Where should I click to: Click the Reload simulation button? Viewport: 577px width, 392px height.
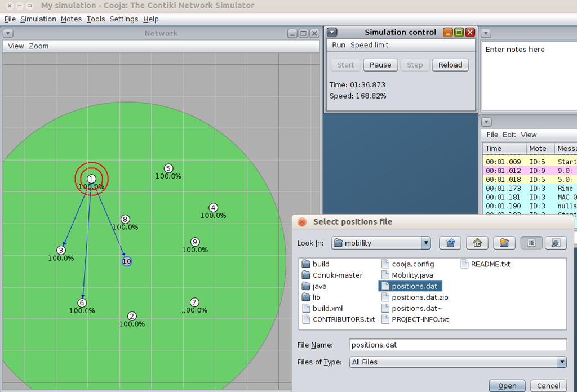tap(450, 65)
